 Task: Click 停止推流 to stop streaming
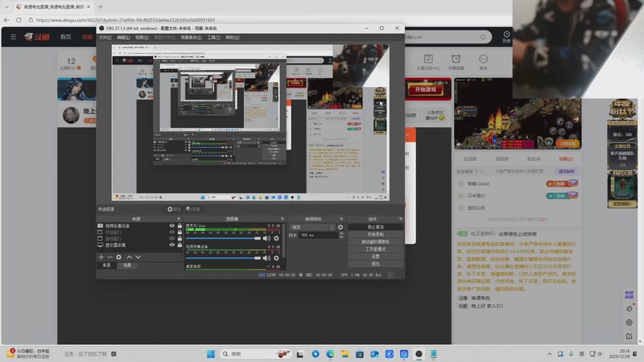(x=375, y=227)
